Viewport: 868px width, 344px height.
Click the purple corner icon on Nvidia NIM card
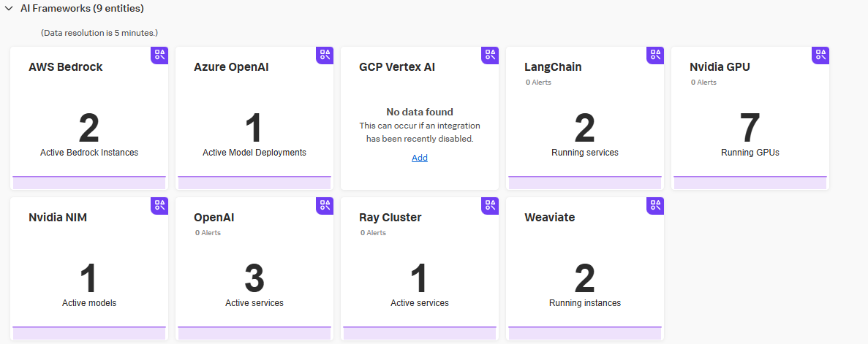159,205
